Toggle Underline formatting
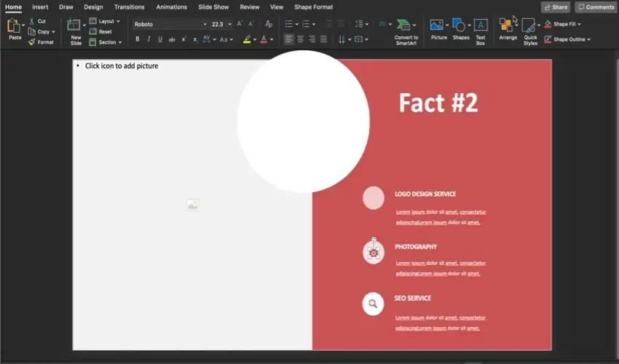The image size is (619, 364). tap(160, 39)
